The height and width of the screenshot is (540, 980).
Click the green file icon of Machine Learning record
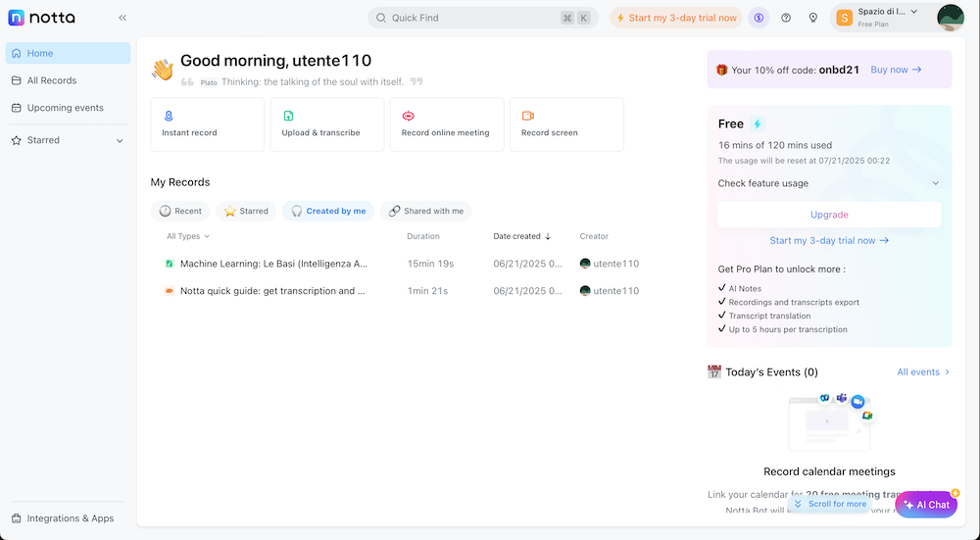[169, 264]
